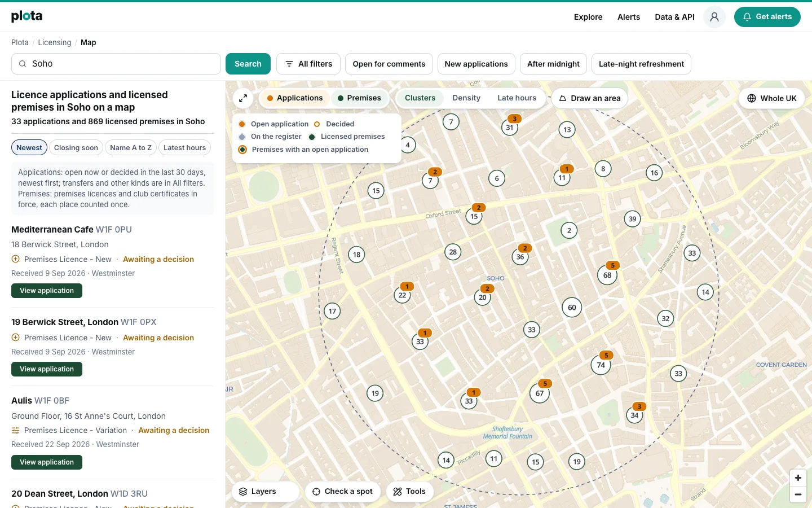Viewport: 812px width, 508px height.
Task: Open the user account icon
Action: pyautogui.click(x=714, y=17)
